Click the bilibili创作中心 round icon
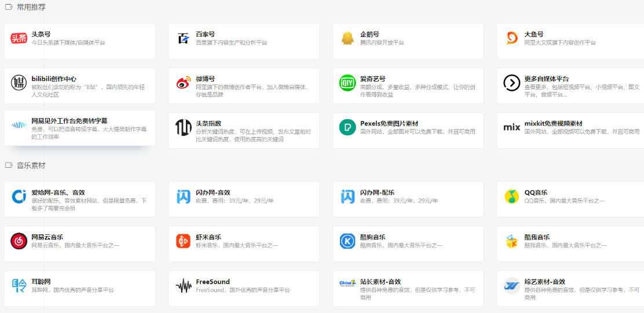Image resolution: width=644 pixels, height=313 pixels. 19,83
